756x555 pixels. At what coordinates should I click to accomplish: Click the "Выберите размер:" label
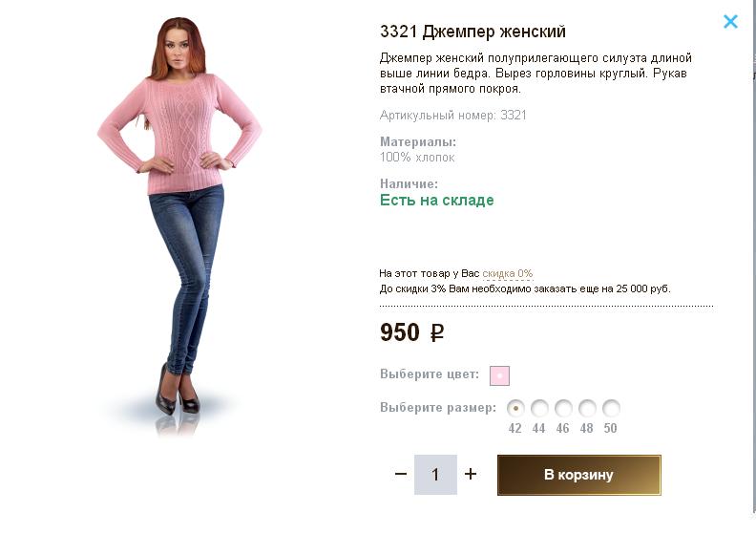coord(438,408)
